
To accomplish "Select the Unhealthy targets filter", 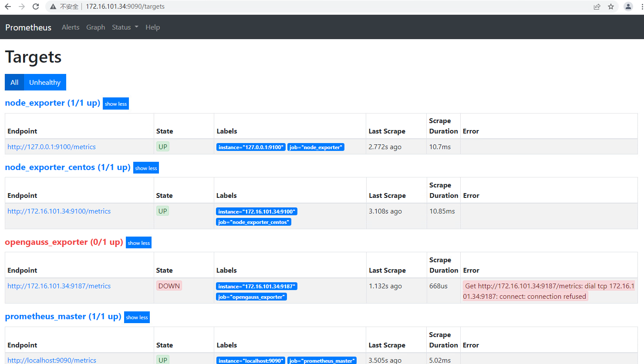I will point(45,82).
